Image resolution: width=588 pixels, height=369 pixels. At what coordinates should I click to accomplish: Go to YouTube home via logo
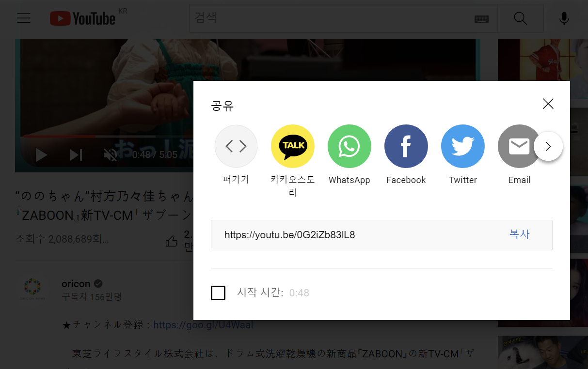pyautogui.click(x=82, y=18)
